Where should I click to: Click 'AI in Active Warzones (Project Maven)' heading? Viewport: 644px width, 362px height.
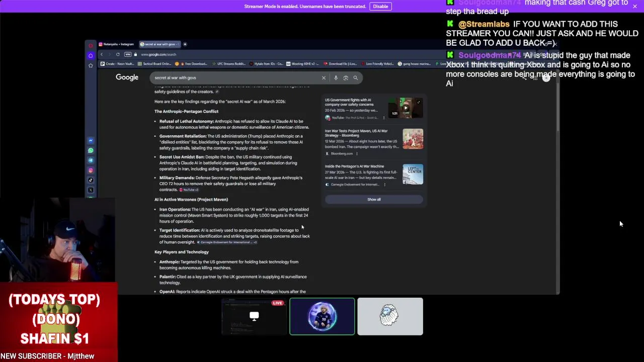coord(191,200)
